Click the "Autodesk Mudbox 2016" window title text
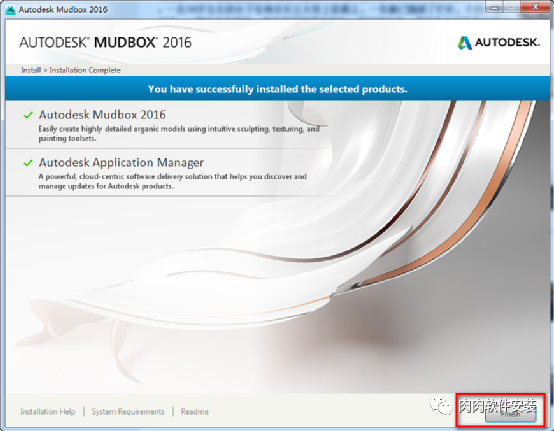The width and height of the screenshot is (554, 431). 63,10
